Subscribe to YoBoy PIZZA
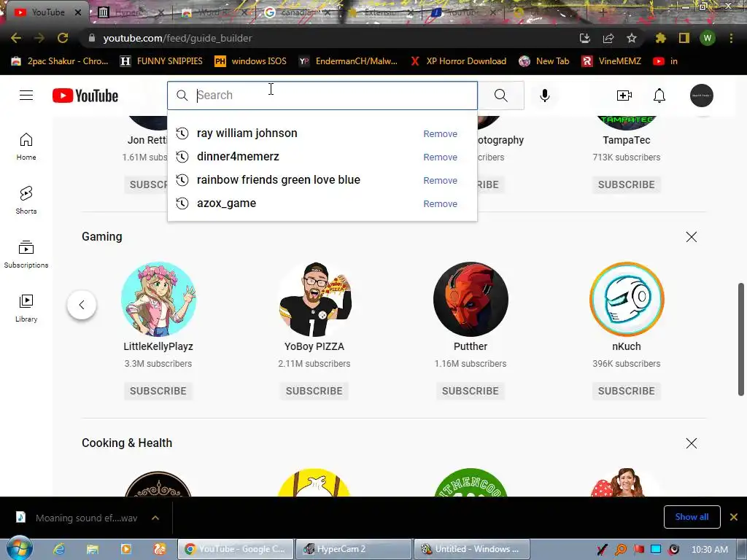 click(314, 391)
